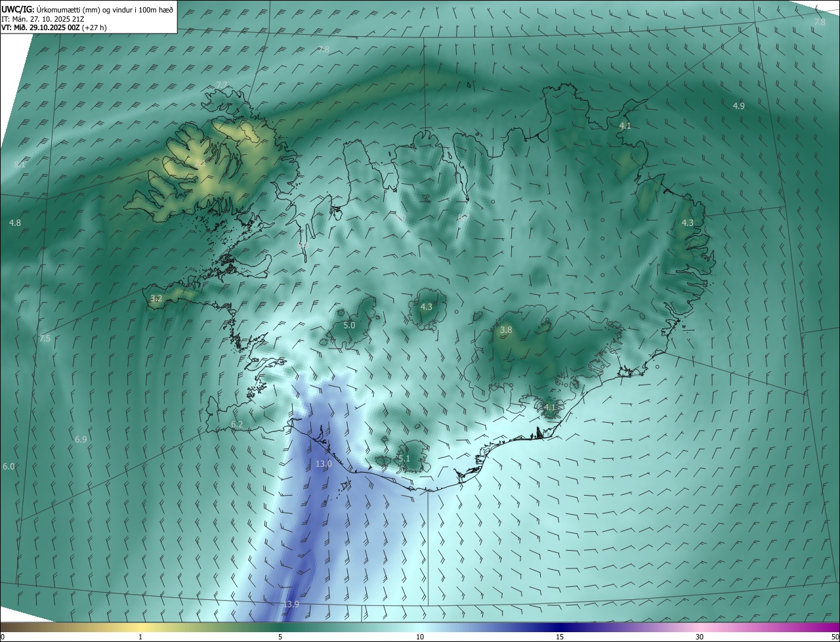Click the 6.0 value label
The height and width of the screenshot is (642, 840).
coord(9,466)
